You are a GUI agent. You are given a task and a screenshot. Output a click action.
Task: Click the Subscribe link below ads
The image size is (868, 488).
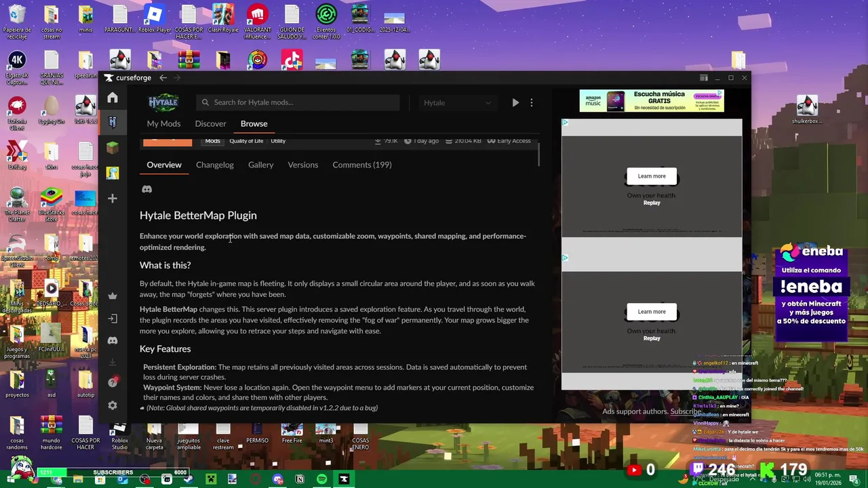tap(686, 411)
